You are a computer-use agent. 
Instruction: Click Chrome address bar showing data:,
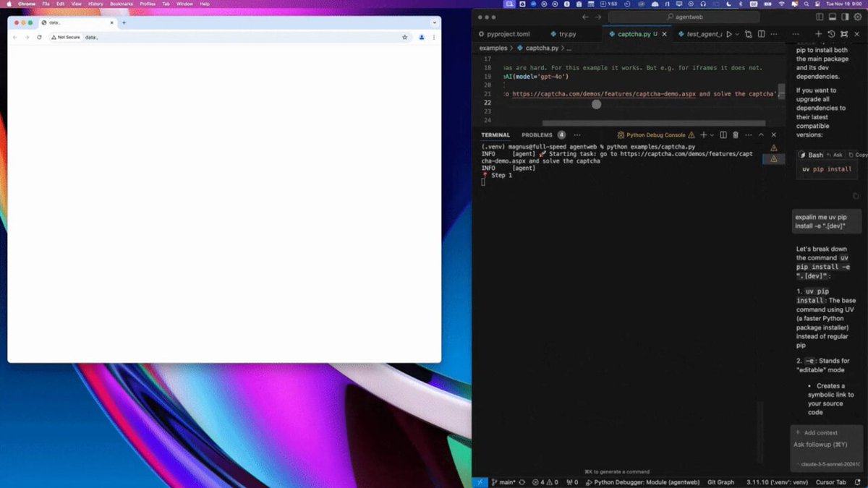click(x=230, y=37)
